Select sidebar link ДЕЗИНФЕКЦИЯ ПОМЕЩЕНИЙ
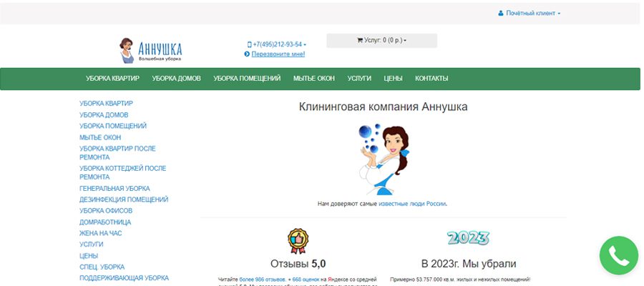Screen dimensions: 644x286 (124, 199)
